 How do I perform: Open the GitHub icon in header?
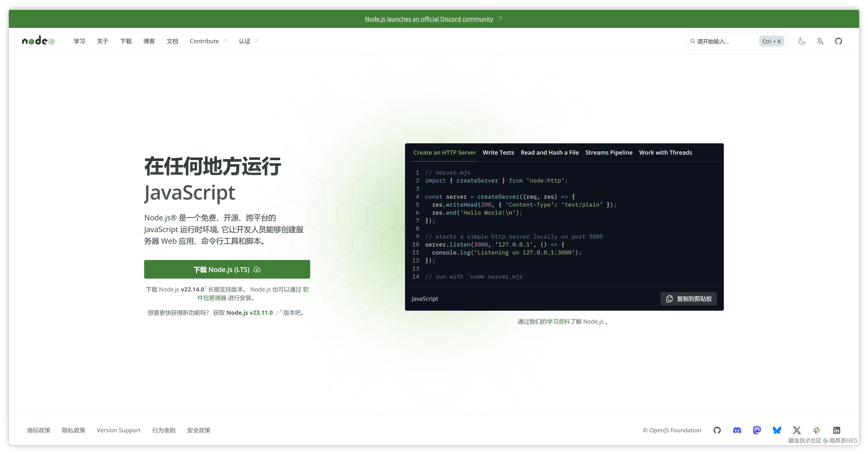pyautogui.click(x=838, y=41)
